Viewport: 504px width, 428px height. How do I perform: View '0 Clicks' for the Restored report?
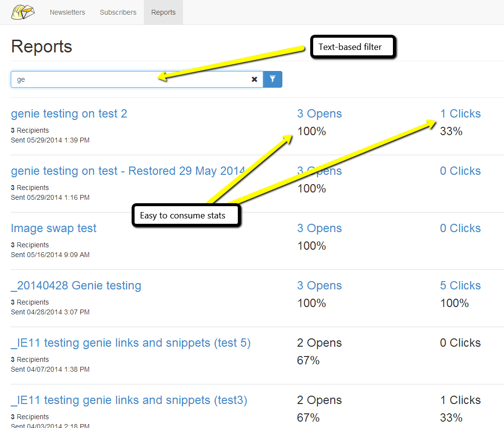(460, 171)
